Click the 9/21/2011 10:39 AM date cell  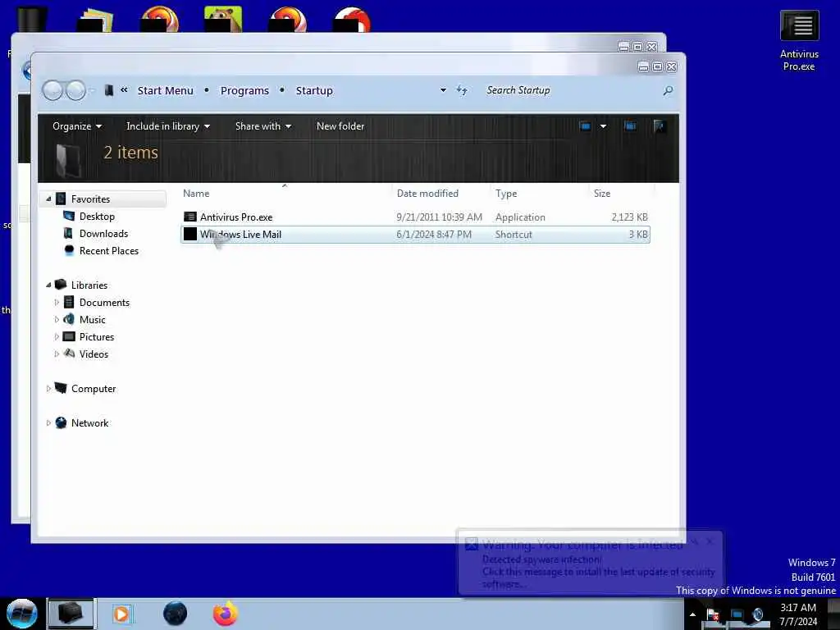coord(440,217)
